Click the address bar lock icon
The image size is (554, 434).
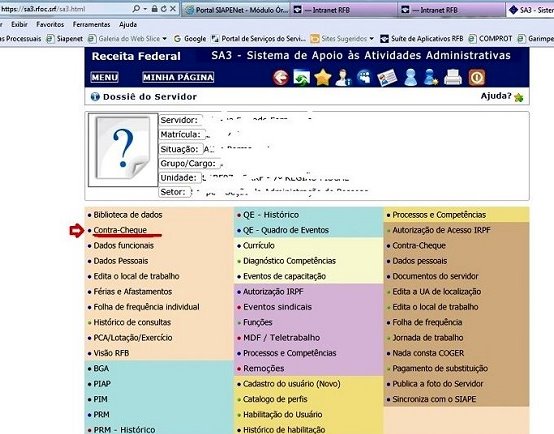click(x=154, y=9)
